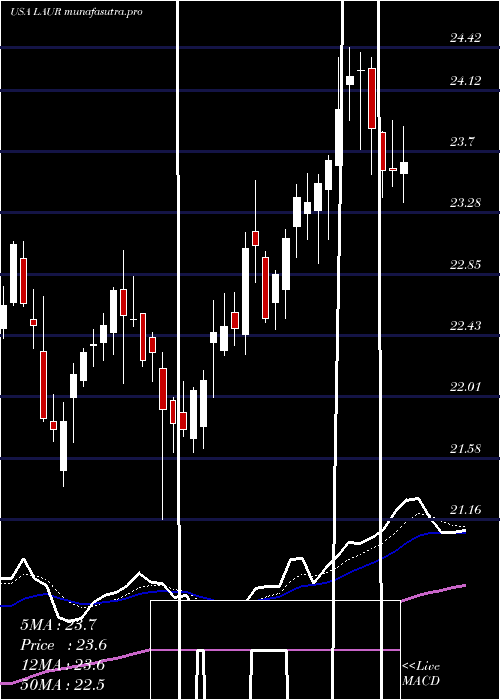
Task: Click the '5MA : 23.7' legend entry
Action: coord(58,625)
